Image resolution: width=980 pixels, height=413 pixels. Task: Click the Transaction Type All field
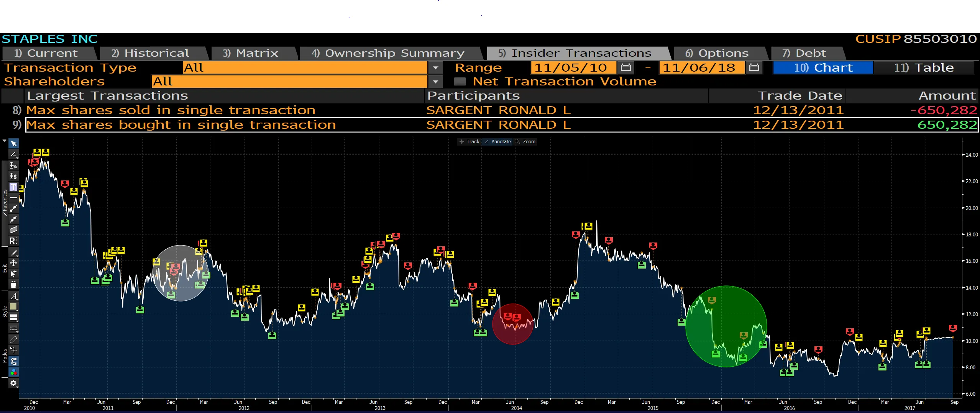pos(305,68)
